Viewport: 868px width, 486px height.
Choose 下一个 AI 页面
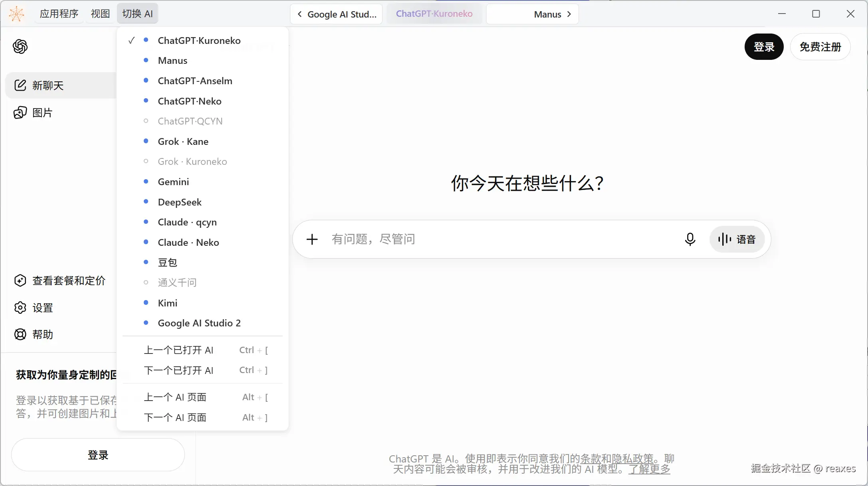click(202, 417)
